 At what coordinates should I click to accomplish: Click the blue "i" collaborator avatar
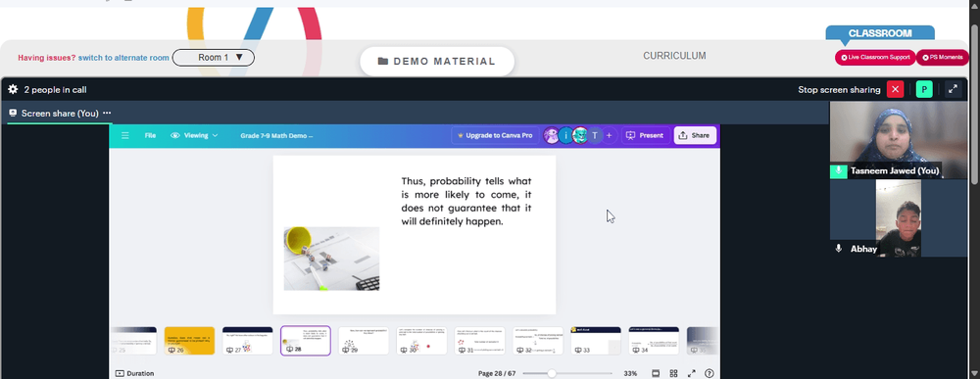pos(565,135)
